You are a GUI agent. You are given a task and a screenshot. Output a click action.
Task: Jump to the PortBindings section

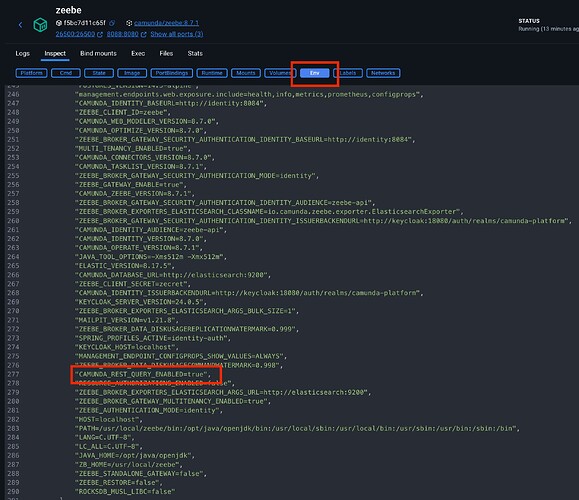click(x=172, y=73)
